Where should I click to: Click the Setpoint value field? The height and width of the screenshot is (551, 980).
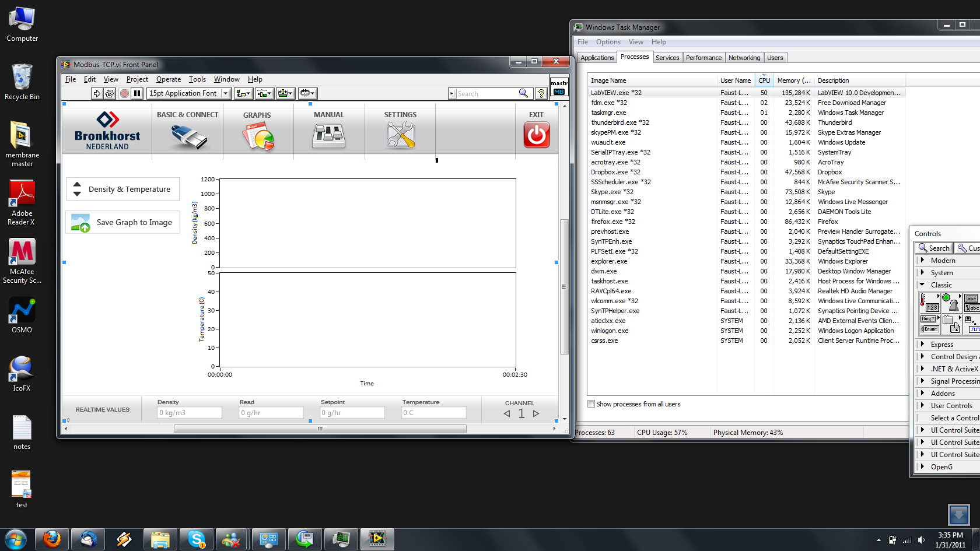tap(352, 413)
